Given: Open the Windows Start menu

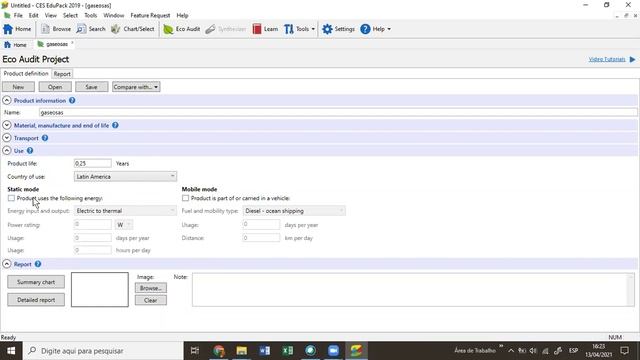Looking at the screenshot, I should (11, 351).
